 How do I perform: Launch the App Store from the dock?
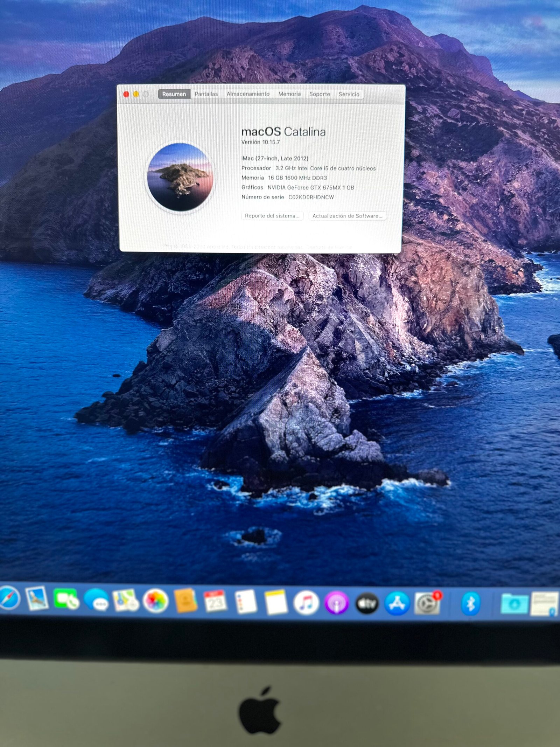[x=397, y=603]
